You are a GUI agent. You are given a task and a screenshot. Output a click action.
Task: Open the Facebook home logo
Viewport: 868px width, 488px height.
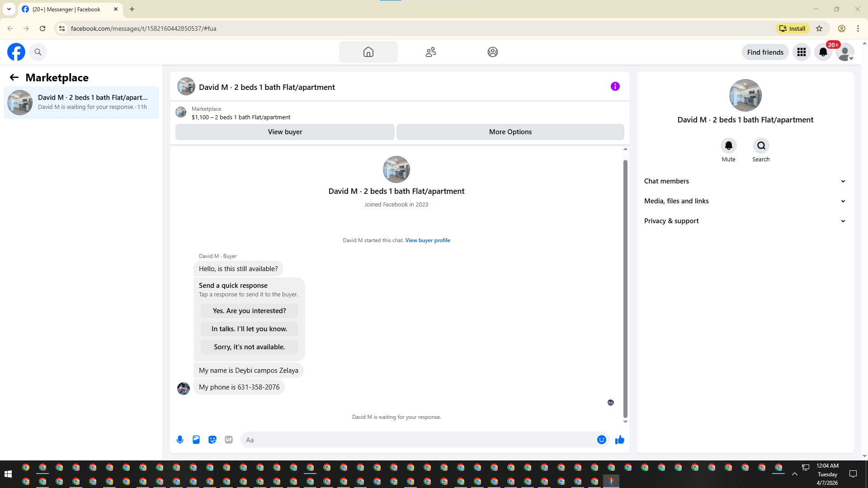[x=16, y=52]
